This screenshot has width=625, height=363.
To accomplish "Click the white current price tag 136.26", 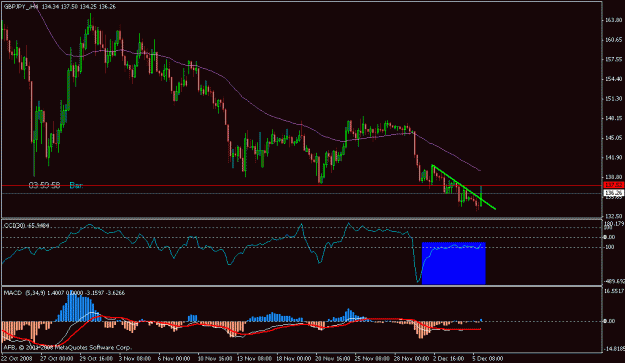I will pos(613,193).
